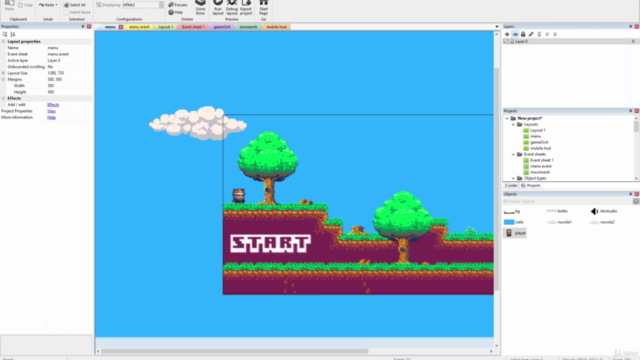
Task: Edit the Unbounded scrolling value
Action: point(69,67)
